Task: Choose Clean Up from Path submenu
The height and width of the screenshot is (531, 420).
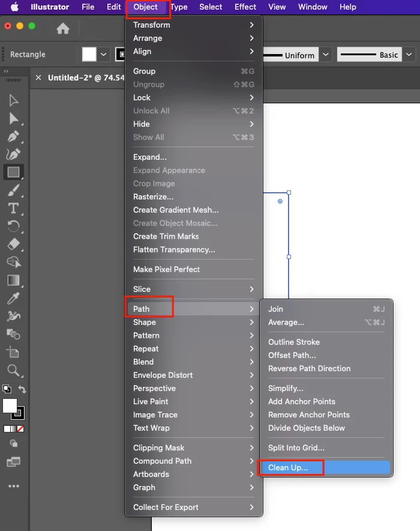Action: (326, 468)
